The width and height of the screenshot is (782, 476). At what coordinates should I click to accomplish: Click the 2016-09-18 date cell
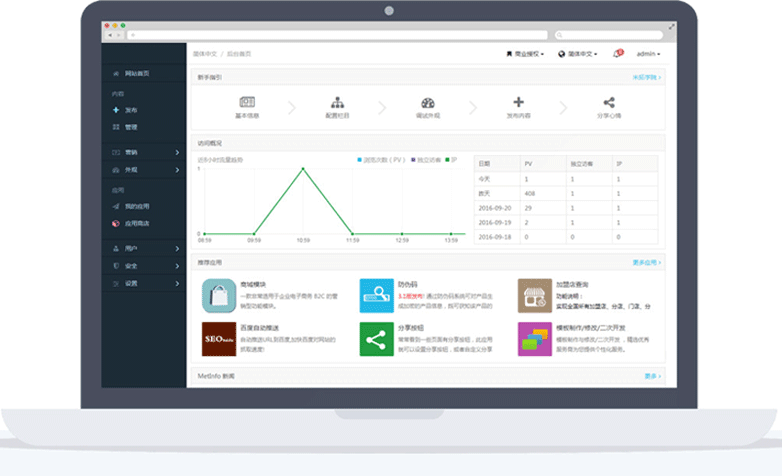[x=495, y=237]
